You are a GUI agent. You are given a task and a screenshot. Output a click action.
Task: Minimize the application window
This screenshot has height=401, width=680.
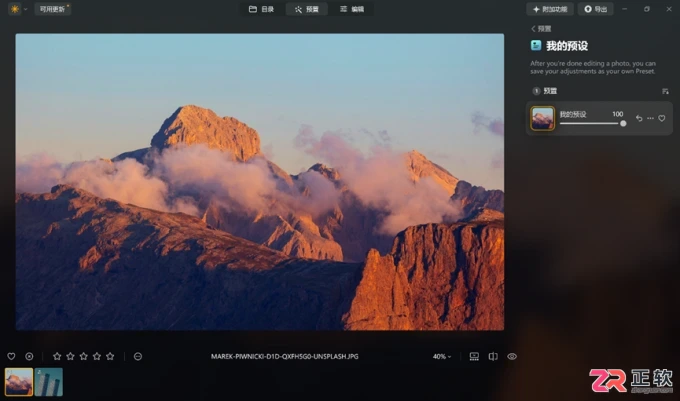624,9
